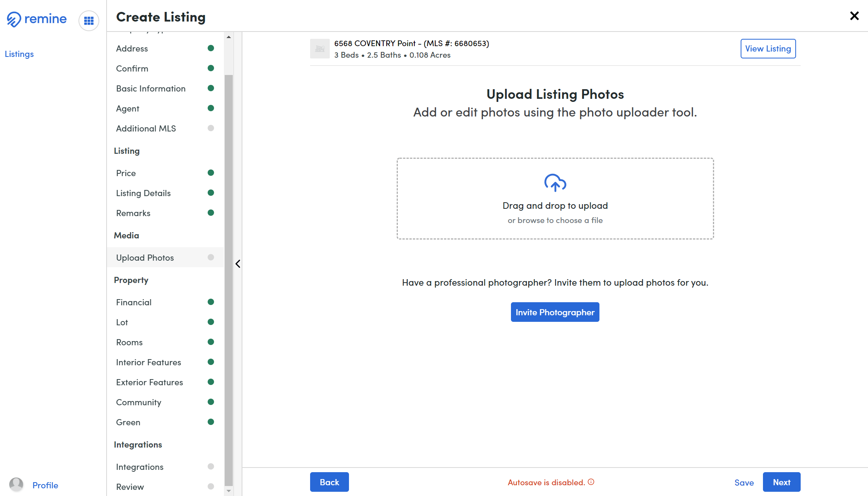Switch to the Interior Features section
Viewport: 868px width, 496px height.
point(149,362)
